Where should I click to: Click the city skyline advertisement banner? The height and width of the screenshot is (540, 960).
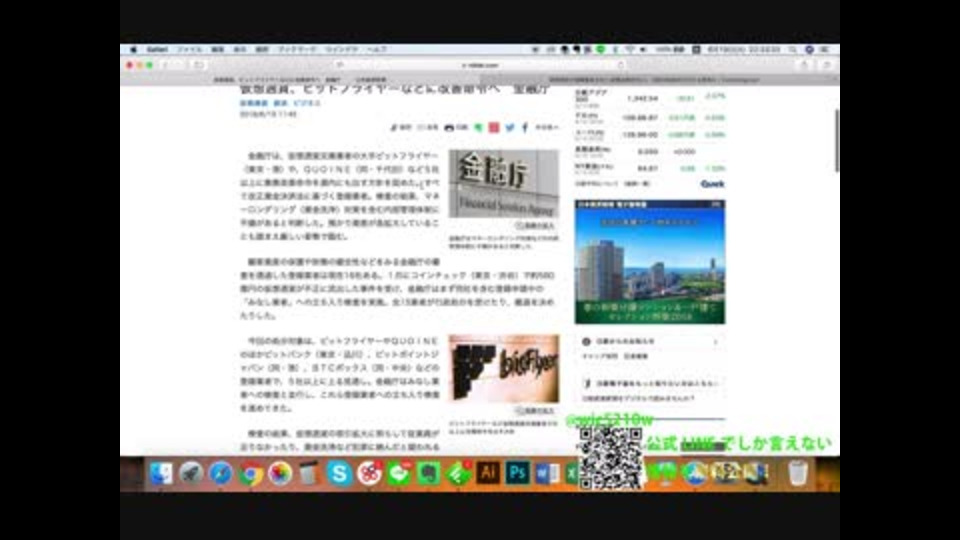pos(650,262)
